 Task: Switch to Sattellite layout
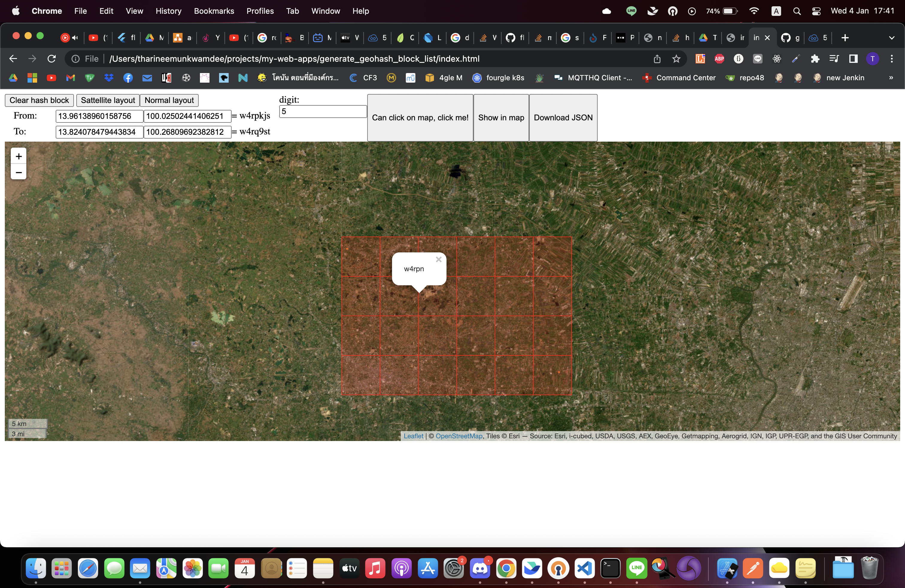[x=108, y=100]
